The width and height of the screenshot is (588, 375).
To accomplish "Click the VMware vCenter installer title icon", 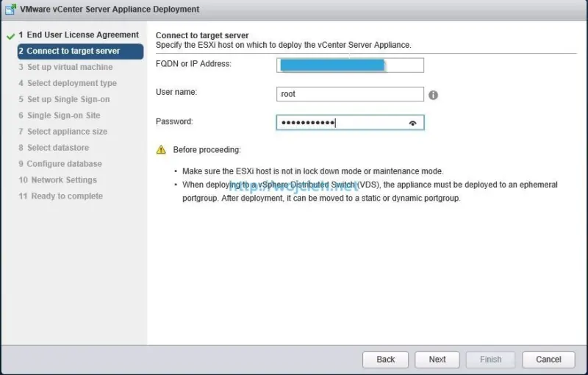I will pos(10,10).
